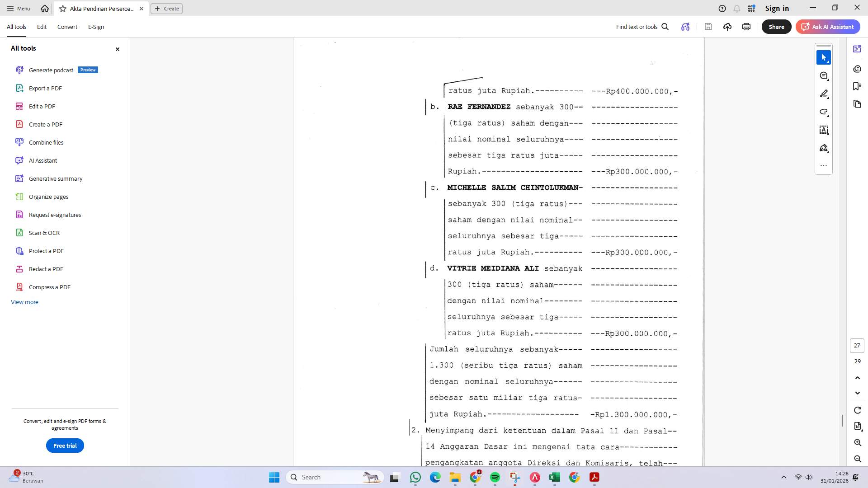Select the Add Text Box tool

[x=824, y=130]
